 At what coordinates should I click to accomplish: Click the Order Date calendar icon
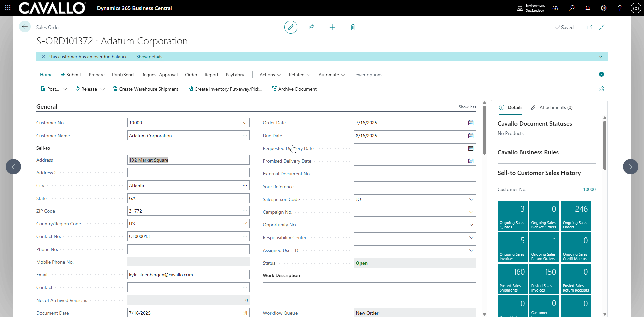click(471, 123)
